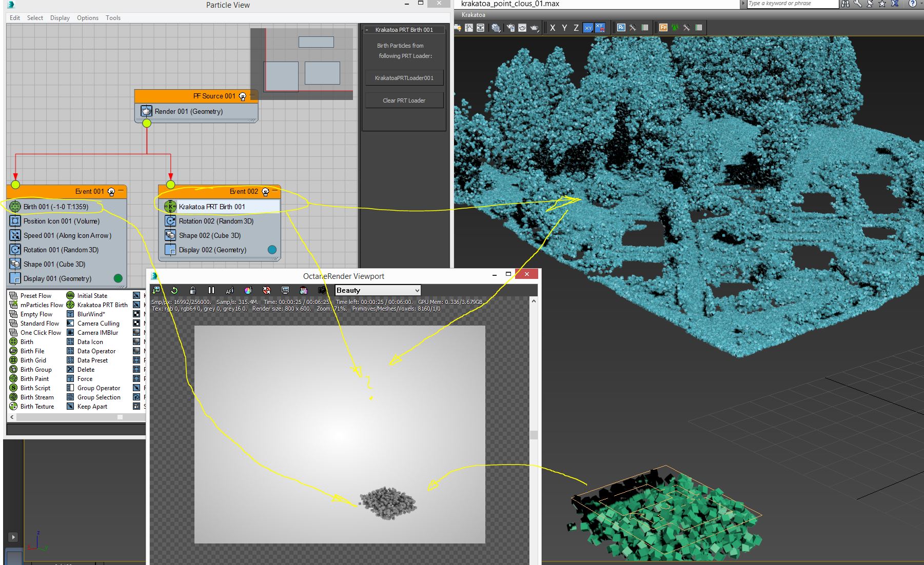This screenshot has height=565, width=924.
Task: Click the Krakatoa PRT Birth 001 operator icon
Action: (x=170, y=207)
